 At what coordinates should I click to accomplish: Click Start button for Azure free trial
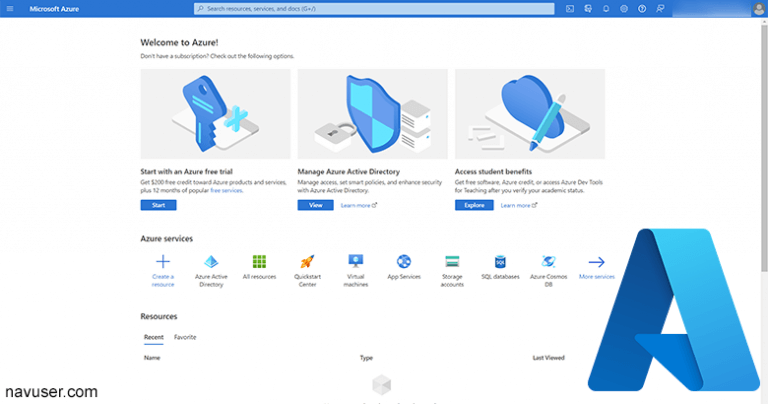(x=158, y=205)
